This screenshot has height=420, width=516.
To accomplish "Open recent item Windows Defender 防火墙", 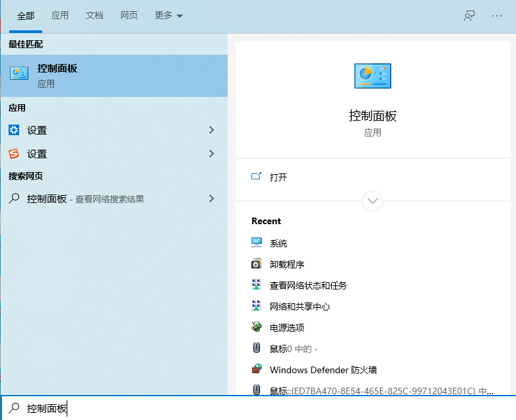I will click(x=323, y=370).
